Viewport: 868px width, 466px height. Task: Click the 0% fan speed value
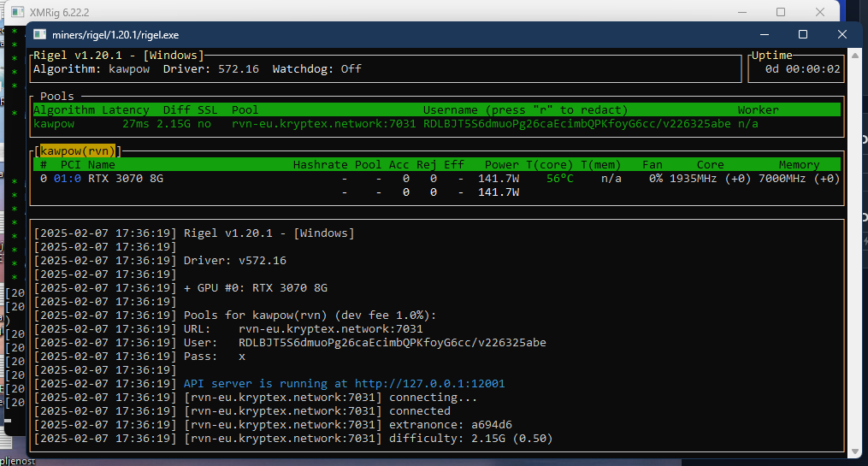pos(655,179)
